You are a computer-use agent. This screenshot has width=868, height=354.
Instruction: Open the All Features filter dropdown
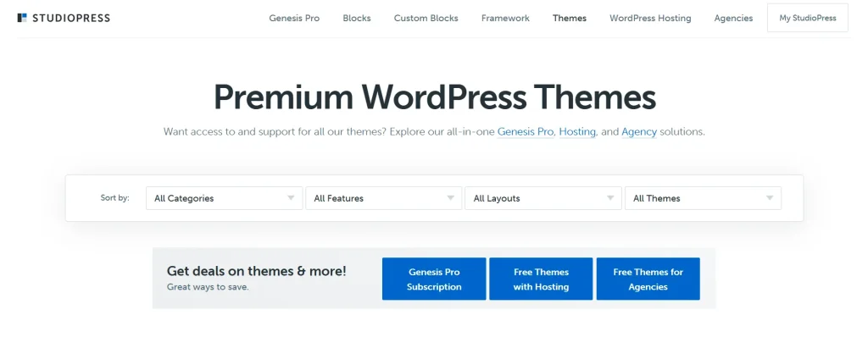[x=383, y=198]
